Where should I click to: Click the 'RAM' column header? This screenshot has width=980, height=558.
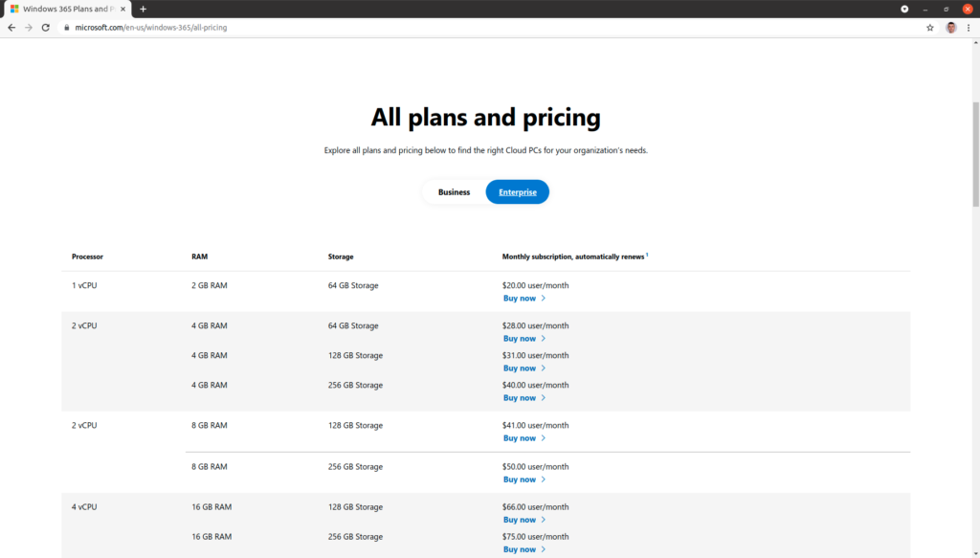pyautogui.click(x=199, y=257)
